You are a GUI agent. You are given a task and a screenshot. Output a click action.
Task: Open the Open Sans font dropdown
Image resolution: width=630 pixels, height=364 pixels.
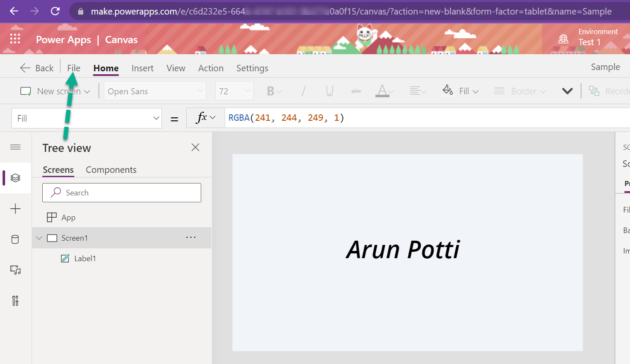[x=155, y=91]
